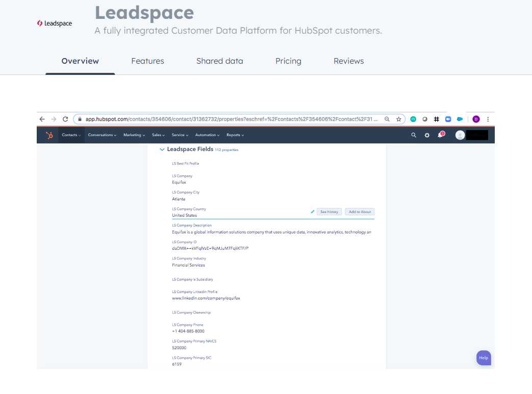Click the green circular extension icon

(x=413, y=119)
